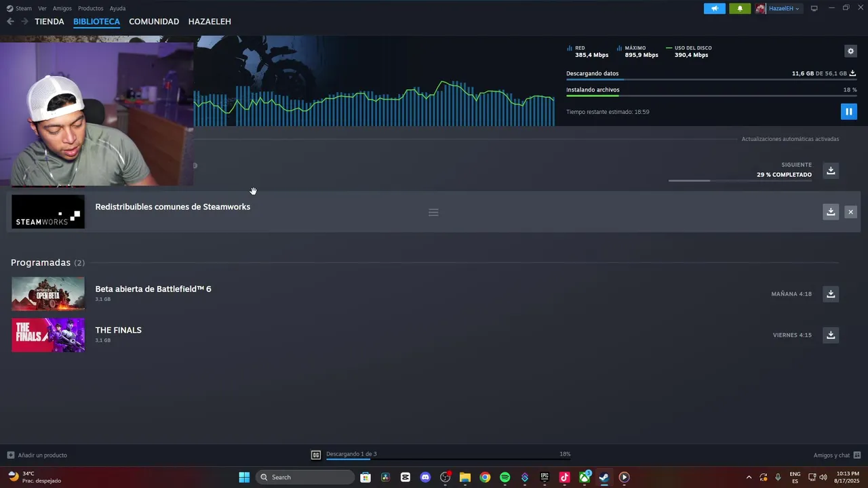Click VIERNES 4:15 scheduled time
Viewport: 868px width, 488px height.
792,335
